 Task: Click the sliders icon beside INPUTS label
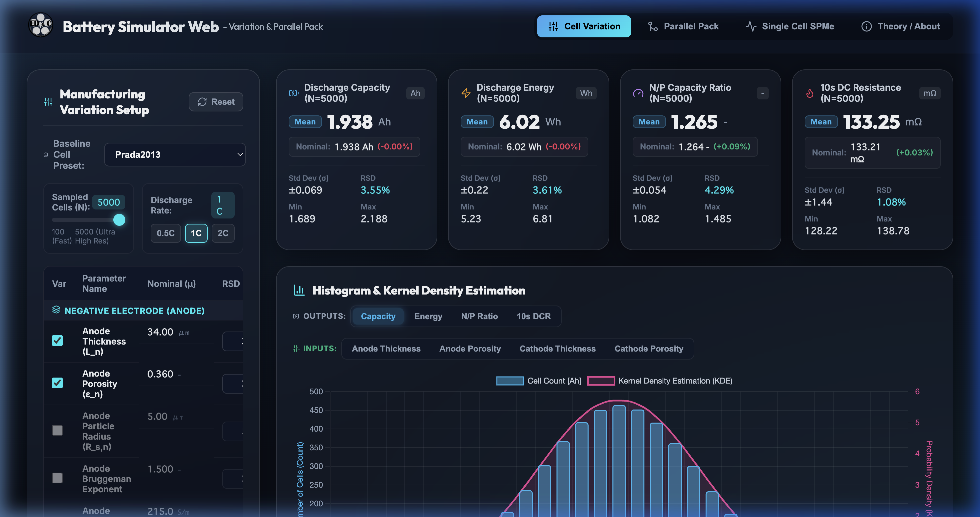pyautogui.click(x=296, y=348)
